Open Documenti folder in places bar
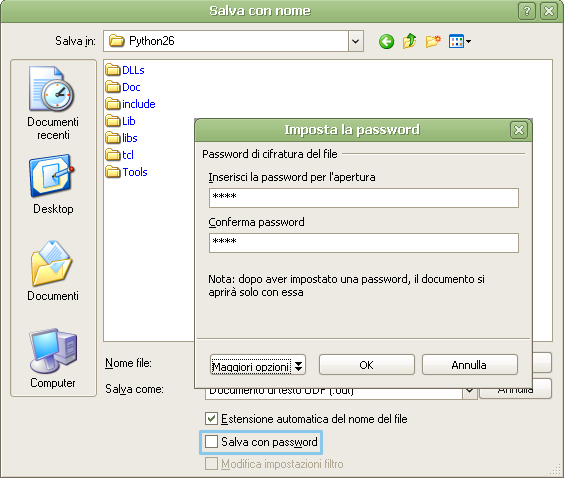 [53, 271]
